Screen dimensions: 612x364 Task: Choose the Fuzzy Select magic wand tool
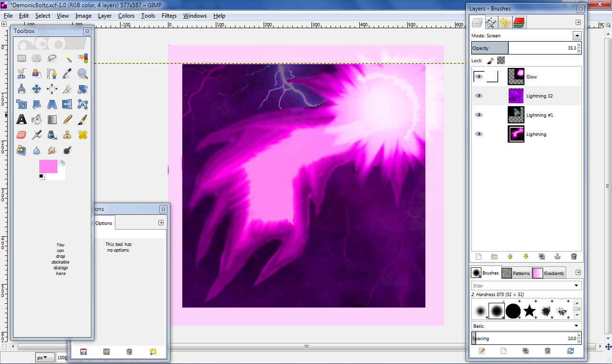click(x=67, y=58)
